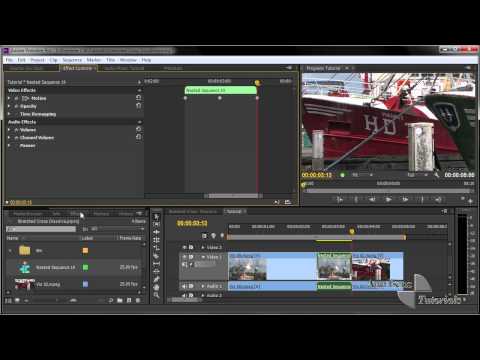
Task: Select the Zoom tool in Tools panel
Action: click(156, 295)
